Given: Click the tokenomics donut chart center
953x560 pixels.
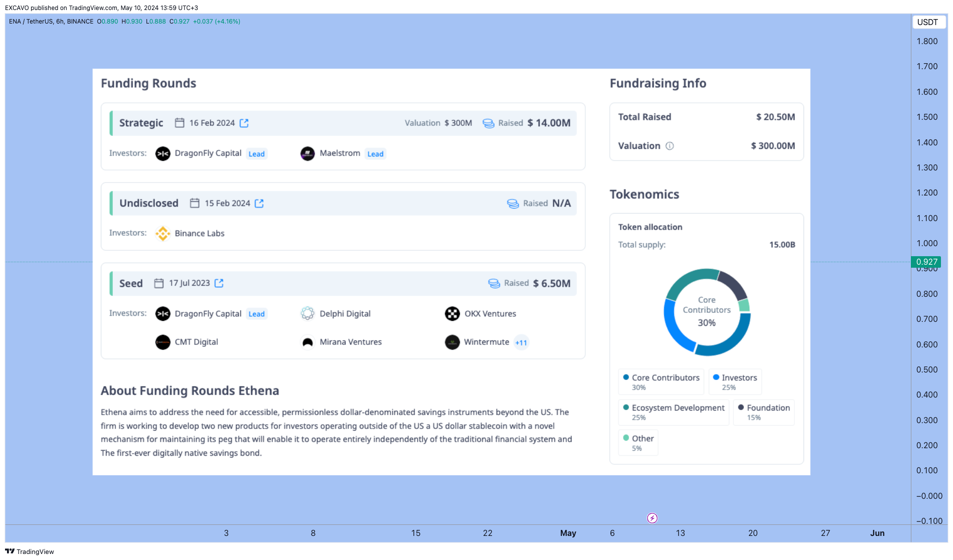Looking at the screenshot, I should click(x=707, y=312).
